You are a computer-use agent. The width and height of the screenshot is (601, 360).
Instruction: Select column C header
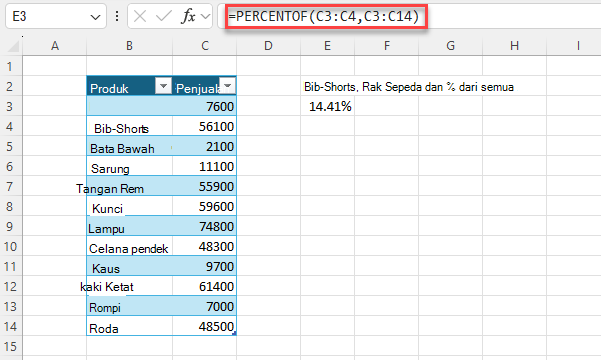coord(205,46)
